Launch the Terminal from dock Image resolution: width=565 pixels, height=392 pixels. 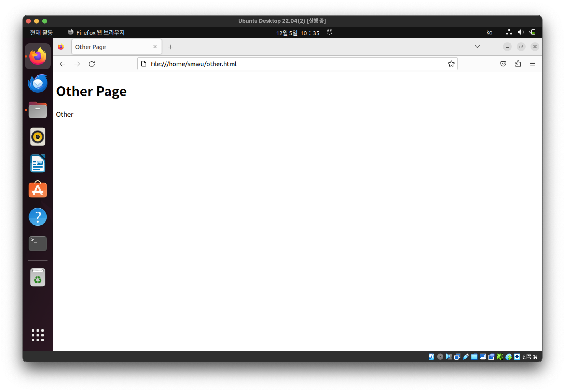(38, 243)
